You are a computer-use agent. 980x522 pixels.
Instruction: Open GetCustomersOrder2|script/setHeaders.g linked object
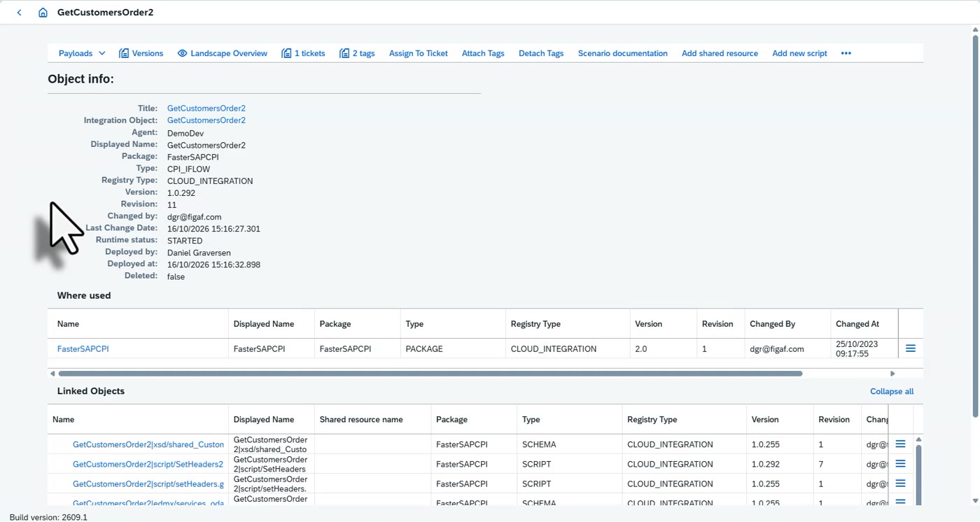click(x=148, y=484)
